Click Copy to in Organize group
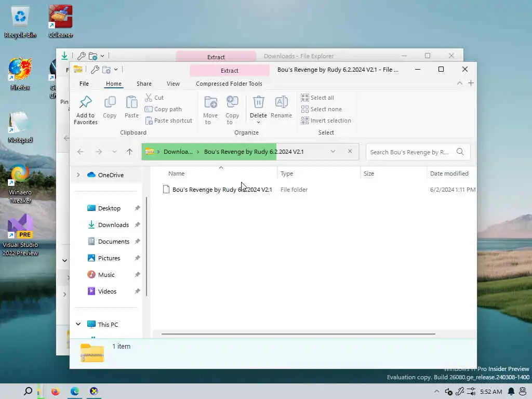Screen dimensions: 532x399 click(232, 110)
